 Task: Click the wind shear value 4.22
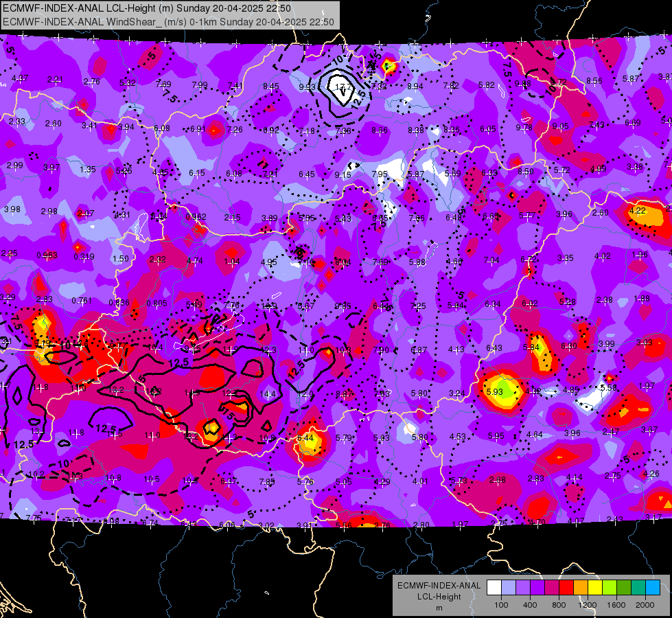point(637,211)
